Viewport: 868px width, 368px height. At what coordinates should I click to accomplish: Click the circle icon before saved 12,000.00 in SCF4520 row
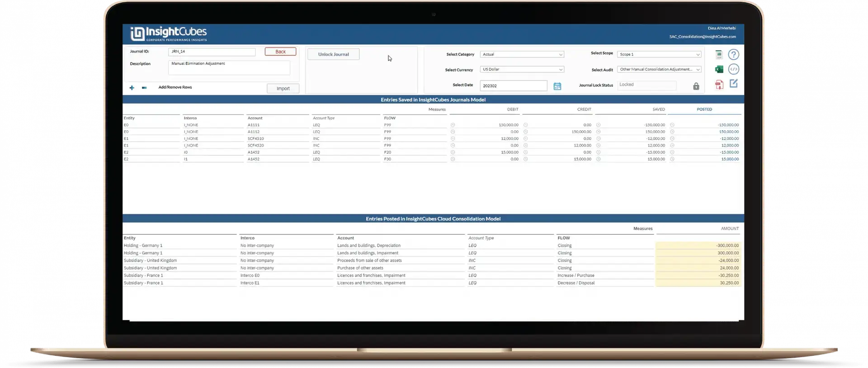[x=598, y=145]
